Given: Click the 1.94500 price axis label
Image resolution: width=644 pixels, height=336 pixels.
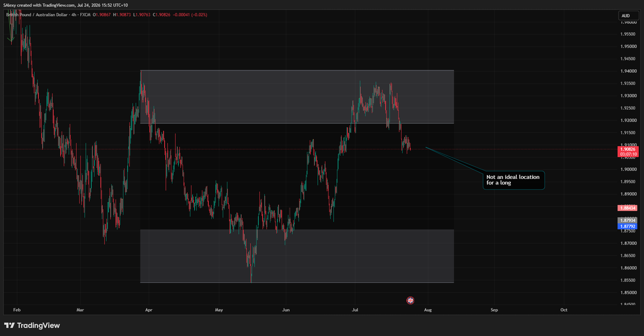Looking at the screenshot, I should click(x=627, y=59).
